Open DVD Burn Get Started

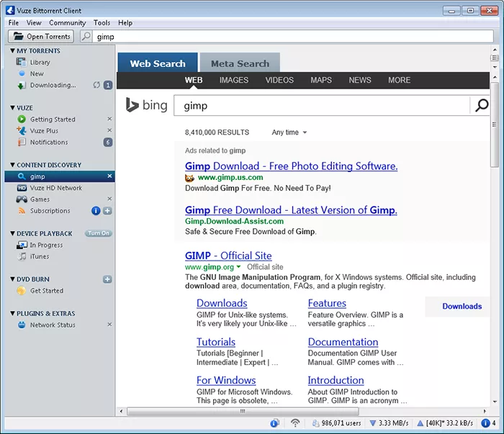(47, 291)
